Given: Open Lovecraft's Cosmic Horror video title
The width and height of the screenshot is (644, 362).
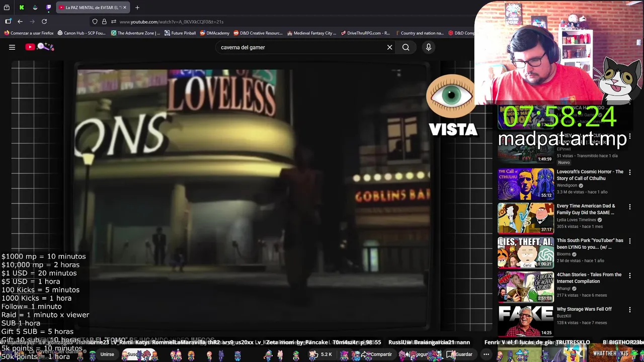Looking at the screenshot, I should (590, 175).
